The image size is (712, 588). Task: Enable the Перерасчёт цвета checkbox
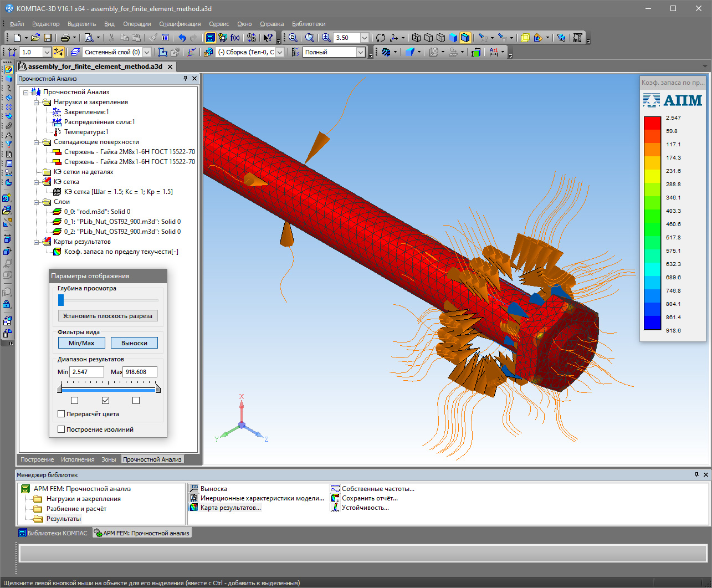coord(62,414)
